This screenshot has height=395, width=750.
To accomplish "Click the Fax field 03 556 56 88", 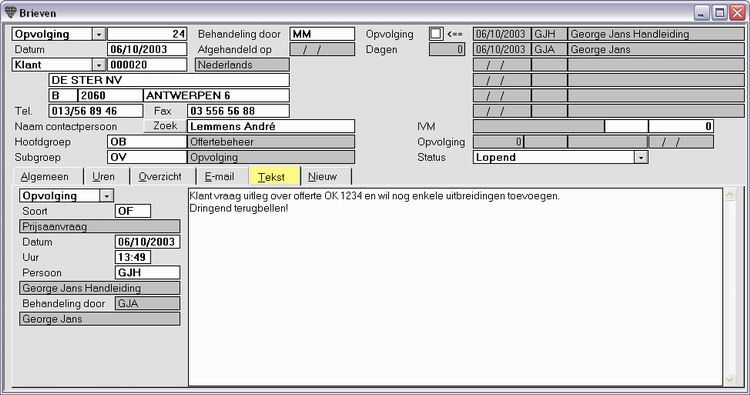I will (x=238, y=111).
